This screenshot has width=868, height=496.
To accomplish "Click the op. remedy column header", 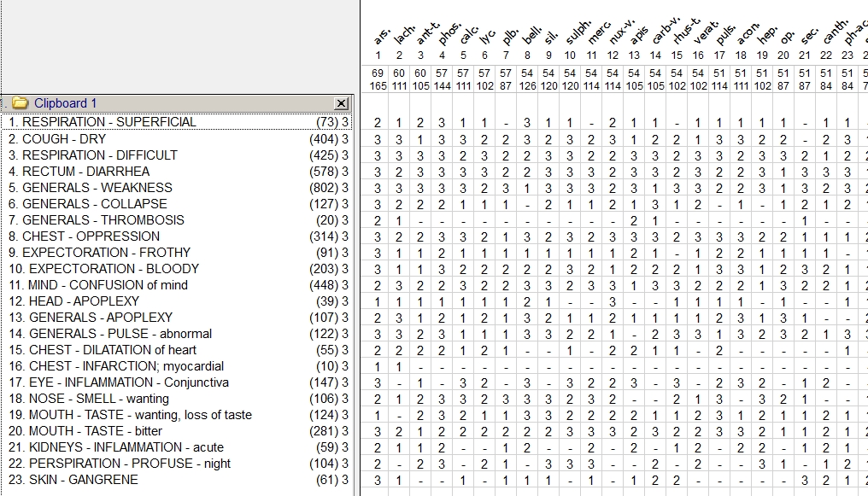I will [787, 37].
